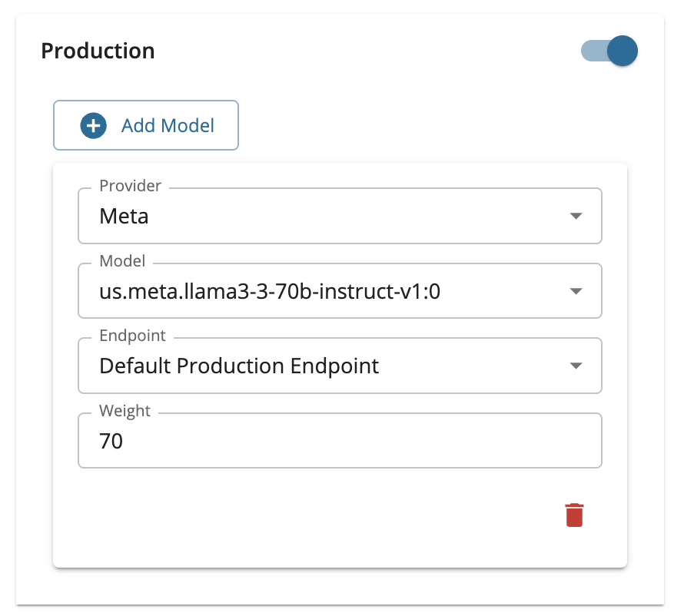The height and width of the screenshot is (616, 684).
Task: Click the dropdown arrow on Endpoint field
Action: tap(576, 366)
